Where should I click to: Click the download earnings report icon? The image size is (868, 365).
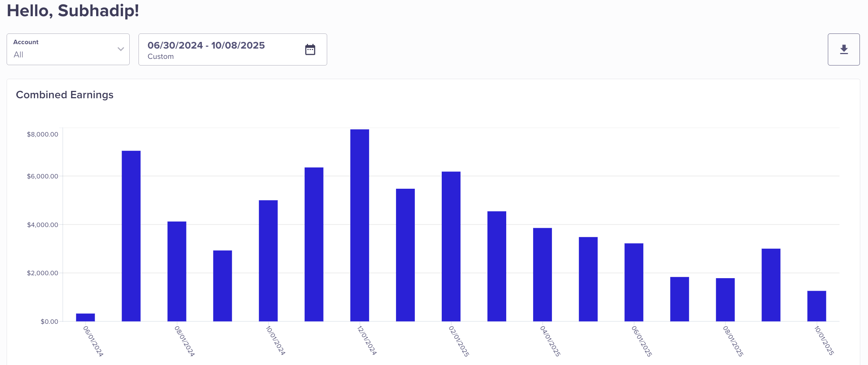(x=844, y=49)
